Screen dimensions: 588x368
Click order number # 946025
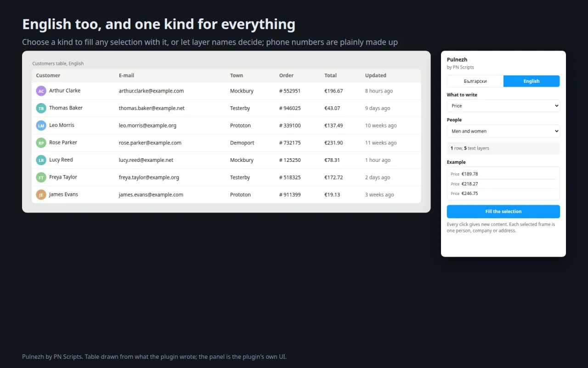[x=290, y=108]
